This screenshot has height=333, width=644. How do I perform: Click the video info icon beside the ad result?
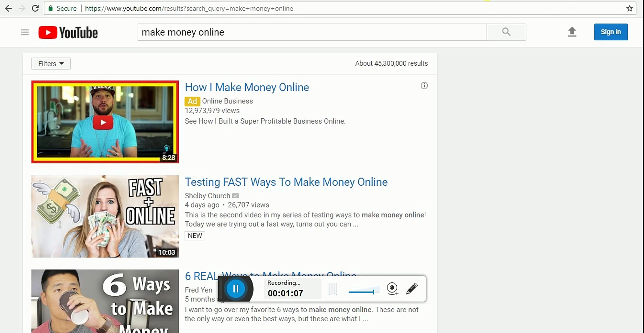point(424,86)
